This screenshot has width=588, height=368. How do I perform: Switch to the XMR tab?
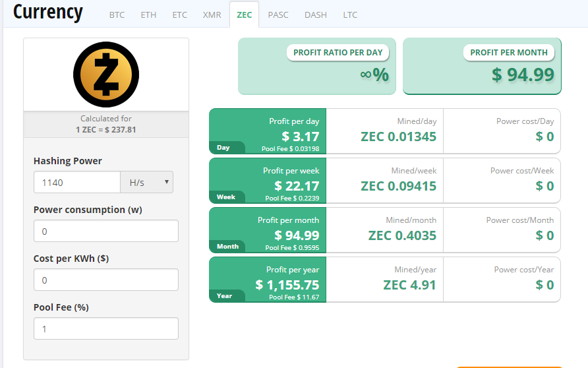coord(212,15)
